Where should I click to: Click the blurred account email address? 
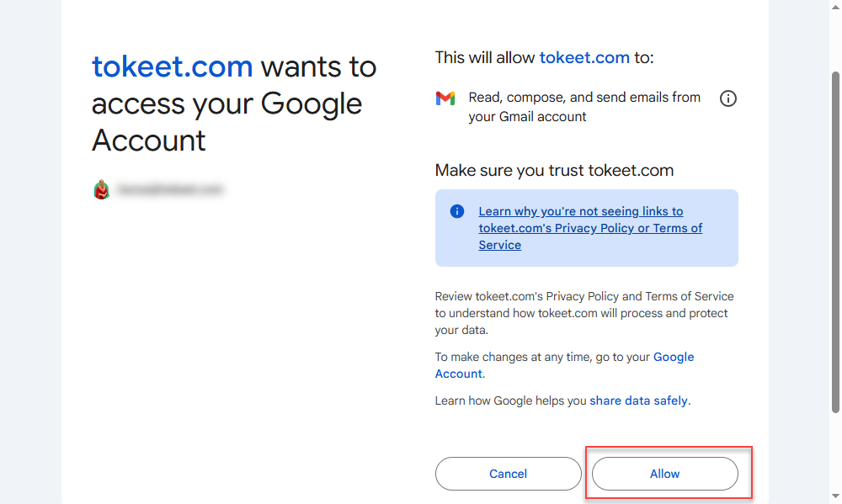(170, 190)
